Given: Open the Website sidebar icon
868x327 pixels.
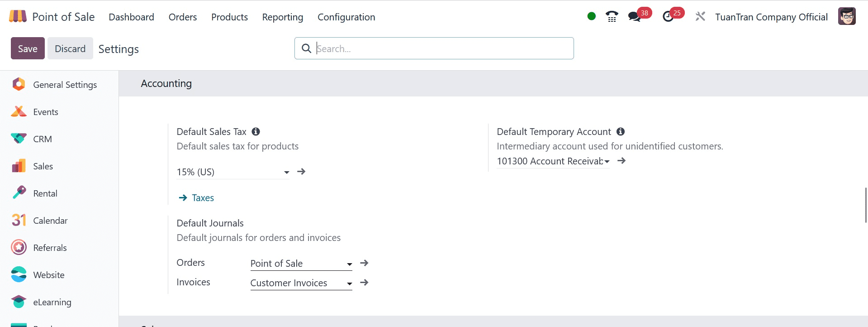Looking at the screenshot, I should tap(19, 274).
